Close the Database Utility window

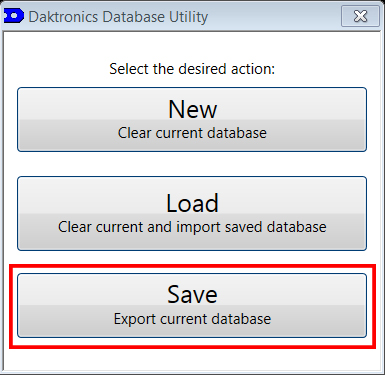[x=360, y=16]
